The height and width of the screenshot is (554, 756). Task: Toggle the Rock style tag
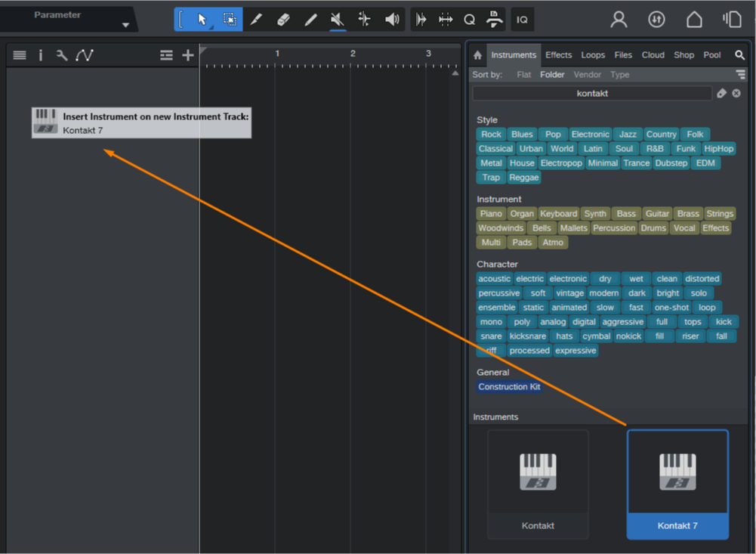(491, 135)
